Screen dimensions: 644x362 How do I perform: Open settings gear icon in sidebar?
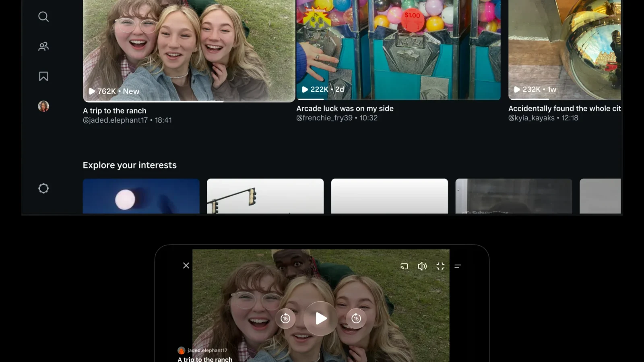43,188
